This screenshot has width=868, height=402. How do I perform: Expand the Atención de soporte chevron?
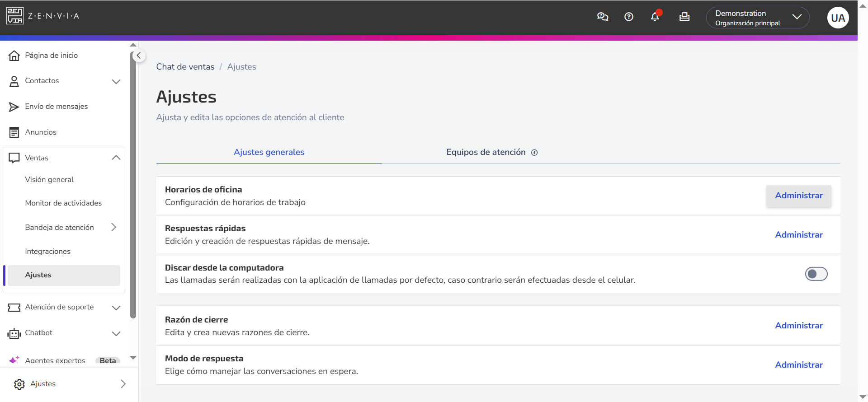(x=116, y=308)
